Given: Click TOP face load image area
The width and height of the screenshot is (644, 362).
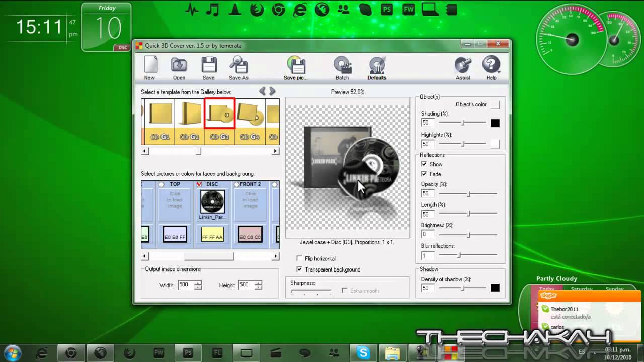Looking at the screenshot, I should click(x=175, y=205).
